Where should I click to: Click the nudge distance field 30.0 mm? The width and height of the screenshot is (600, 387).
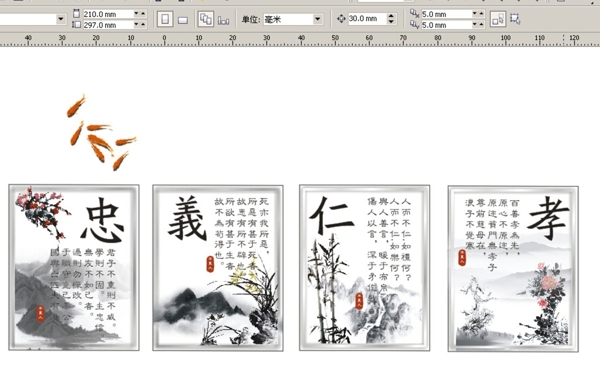[367, 18]
